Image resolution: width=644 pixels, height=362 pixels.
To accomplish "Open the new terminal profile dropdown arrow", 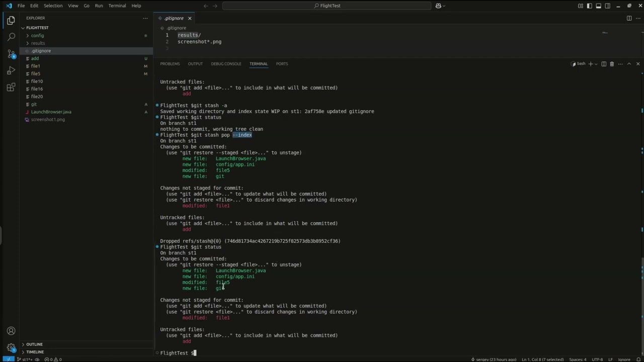I will [596, 64].
